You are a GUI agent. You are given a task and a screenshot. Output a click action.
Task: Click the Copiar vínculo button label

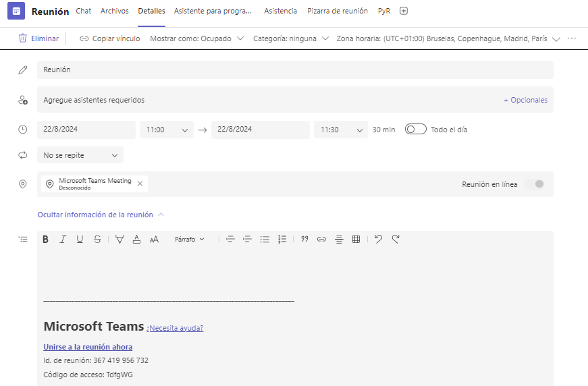point(116,38)
